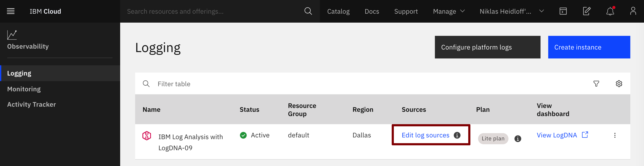The width and height of the screenshot is (644, 166).
Task: Click the Resource Group column header
Action: [x=302, y=110]
